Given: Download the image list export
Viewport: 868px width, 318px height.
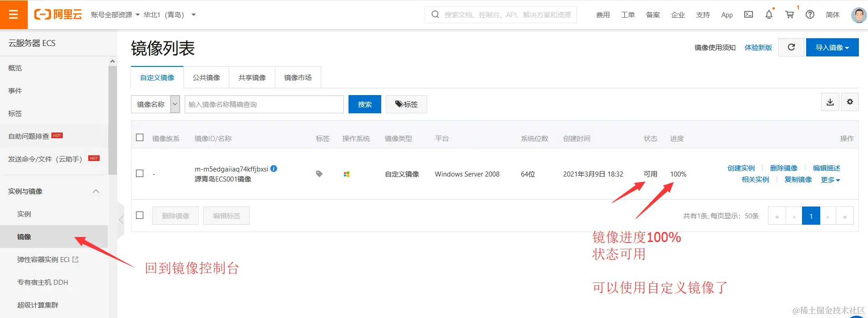Looking at the screenshot, I should click(830, 102).
